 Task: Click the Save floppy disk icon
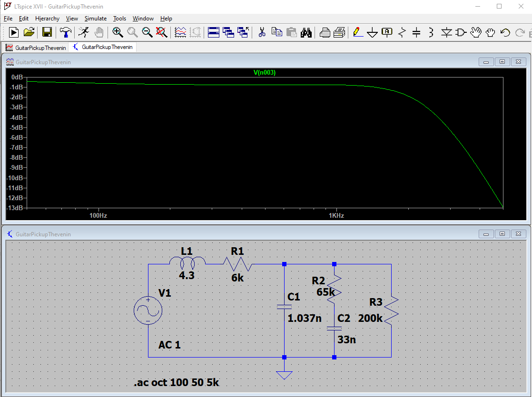[47, 32]
